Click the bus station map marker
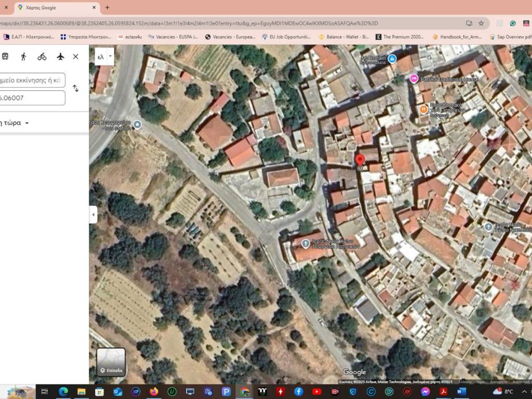Image resolution: width=532 pixels, height=399 pixels. click(137, 125)
